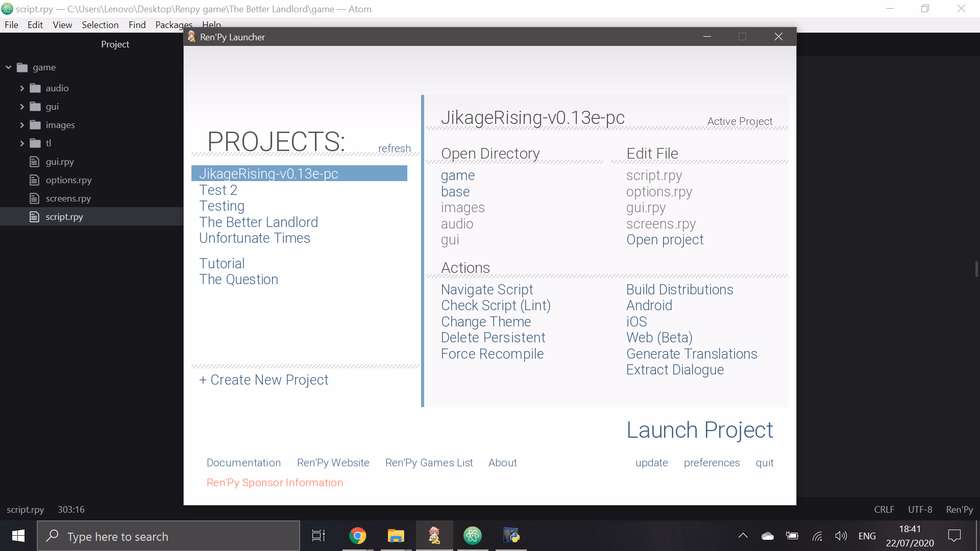Click Build Distributions

(679, 290)
